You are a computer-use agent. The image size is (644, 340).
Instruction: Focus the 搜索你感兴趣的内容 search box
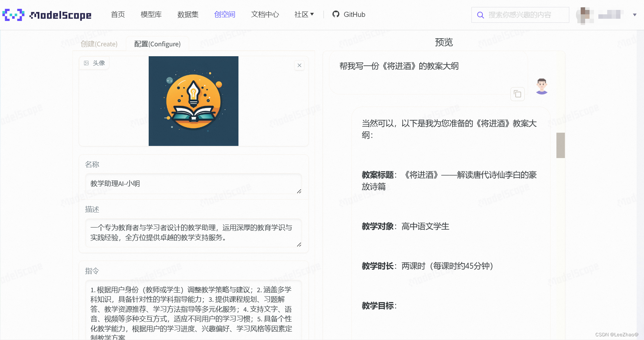tap(520, 15)
